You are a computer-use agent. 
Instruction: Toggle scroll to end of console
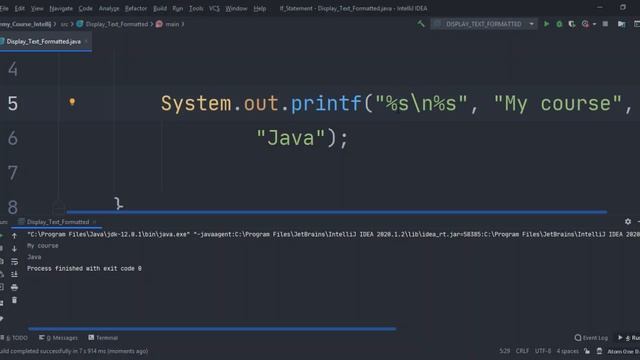tap(14, 274)
